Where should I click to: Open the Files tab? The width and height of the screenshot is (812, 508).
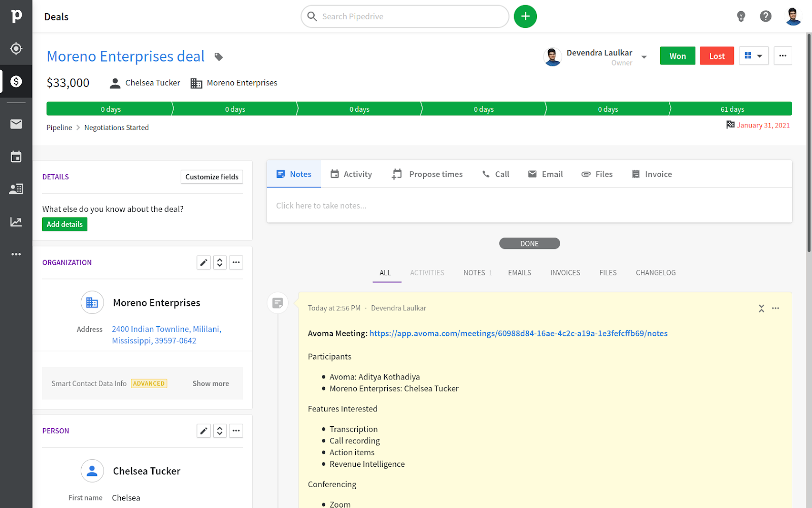tap(597, 174)
